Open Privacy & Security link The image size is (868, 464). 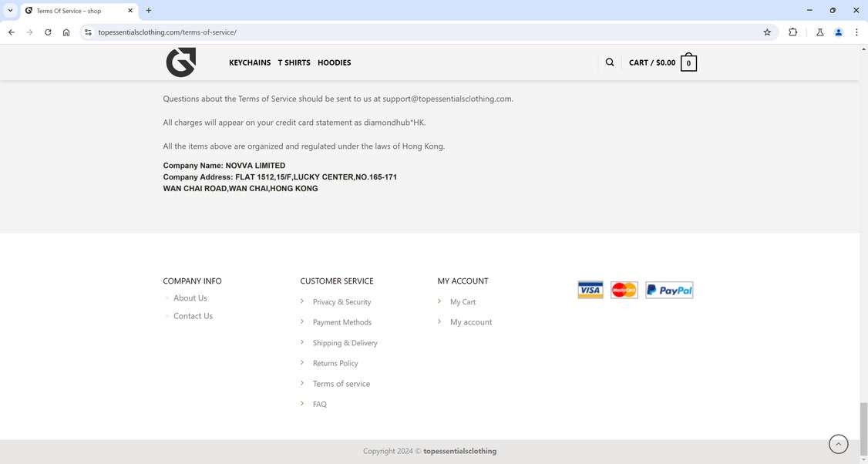[341, 302]
